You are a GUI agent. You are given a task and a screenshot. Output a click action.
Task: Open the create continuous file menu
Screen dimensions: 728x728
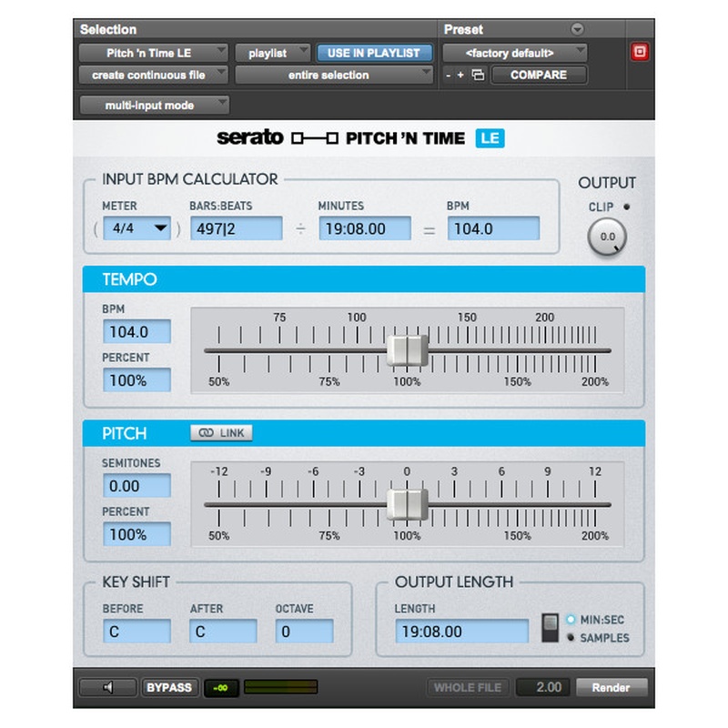(x=151, y=75)
